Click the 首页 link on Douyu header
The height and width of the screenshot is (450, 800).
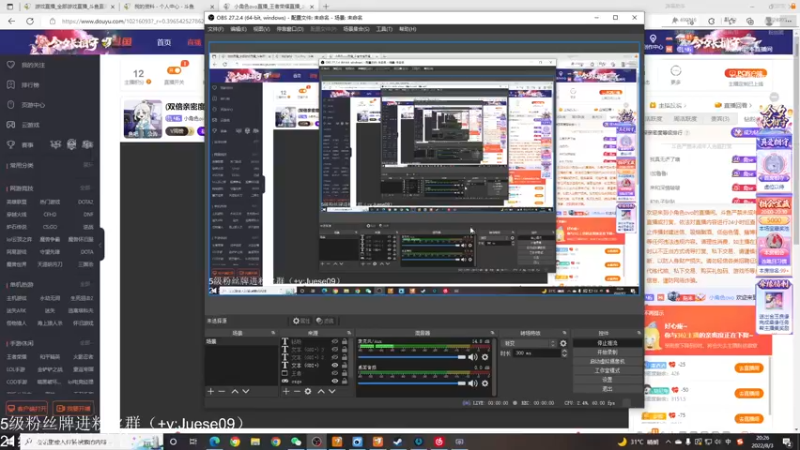[x=164, y=42]
